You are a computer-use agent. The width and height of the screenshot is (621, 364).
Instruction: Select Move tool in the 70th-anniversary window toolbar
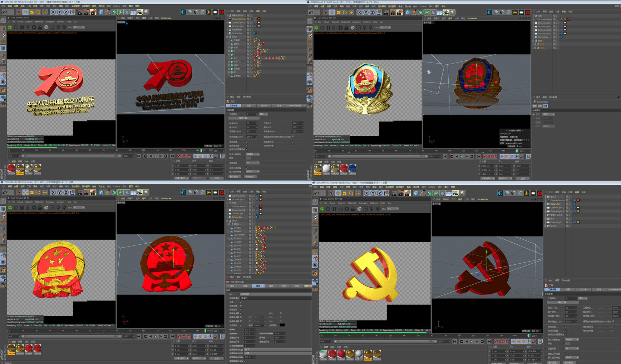click(x=25, y=12)
